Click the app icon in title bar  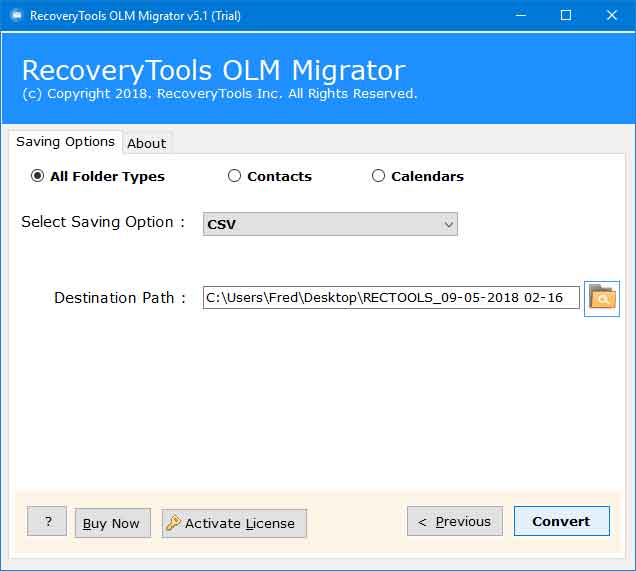[17, 15]
